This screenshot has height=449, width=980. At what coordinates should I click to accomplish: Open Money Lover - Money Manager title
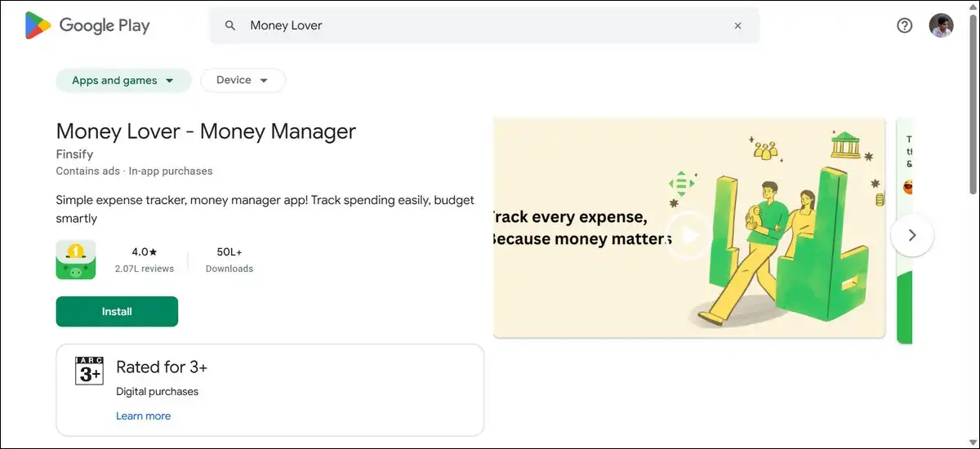click(206, 131)
